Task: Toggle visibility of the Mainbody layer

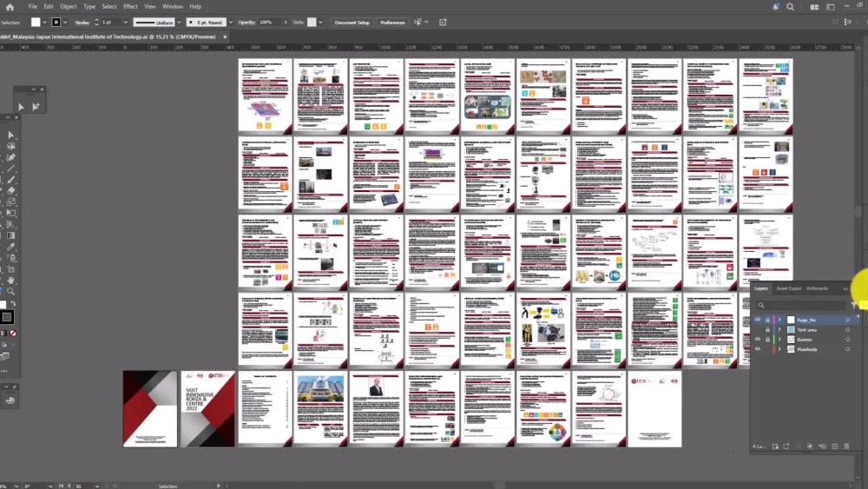Action: point(757,349)
